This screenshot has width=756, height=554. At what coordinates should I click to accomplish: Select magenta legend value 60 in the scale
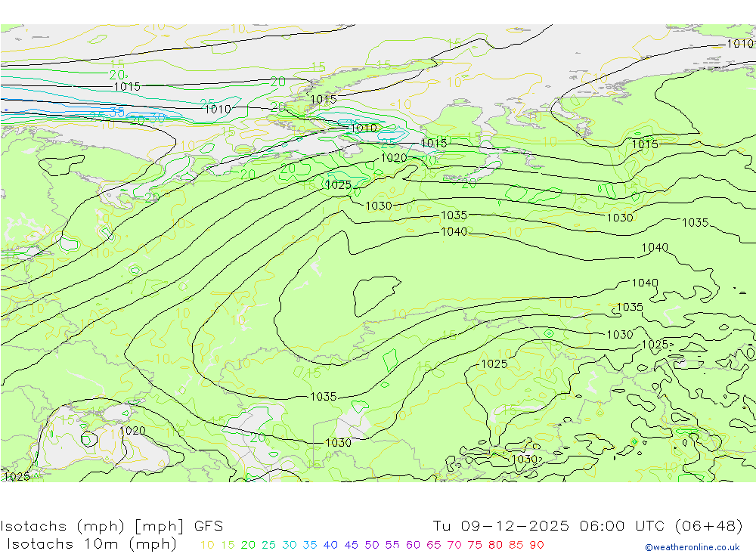(414, 545)
